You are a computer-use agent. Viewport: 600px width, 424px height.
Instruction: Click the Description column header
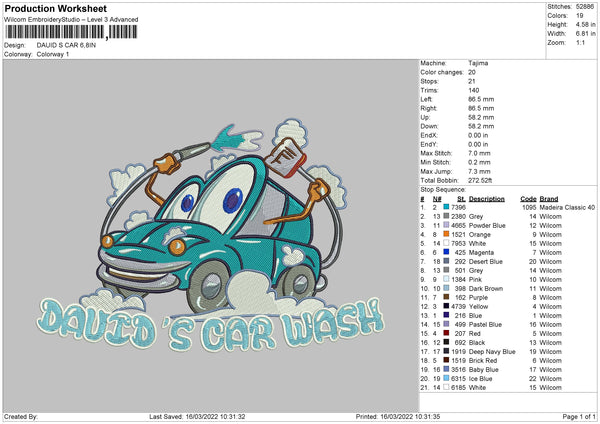pyautogui.click(x=486, y=199)
